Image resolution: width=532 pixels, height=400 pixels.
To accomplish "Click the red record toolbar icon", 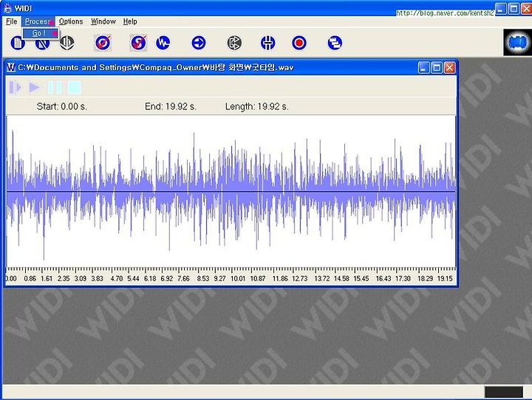I will coord(299,43).
